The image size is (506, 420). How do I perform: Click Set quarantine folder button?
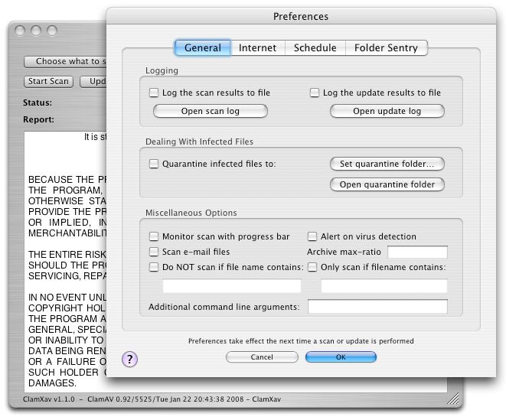point(387,164)
